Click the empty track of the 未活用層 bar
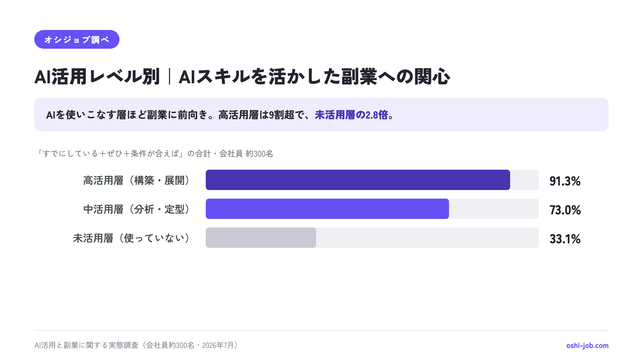 click(x=428, y=238)
